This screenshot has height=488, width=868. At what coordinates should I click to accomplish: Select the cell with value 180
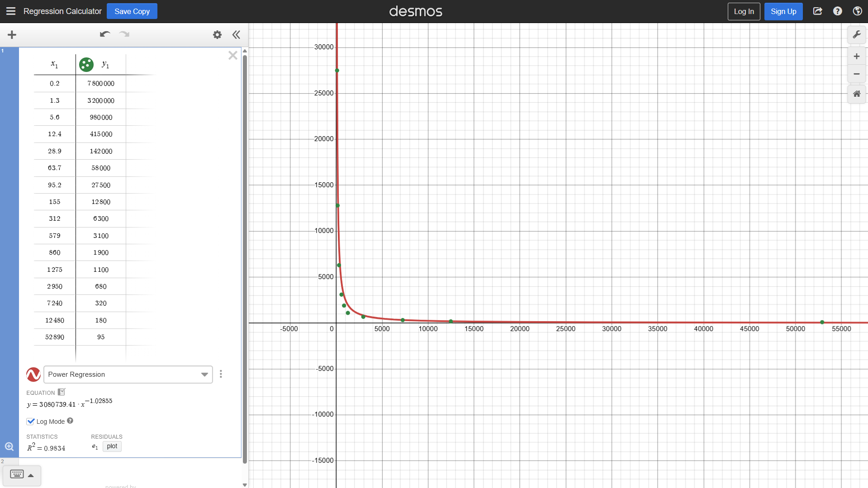tap(101, 320)
